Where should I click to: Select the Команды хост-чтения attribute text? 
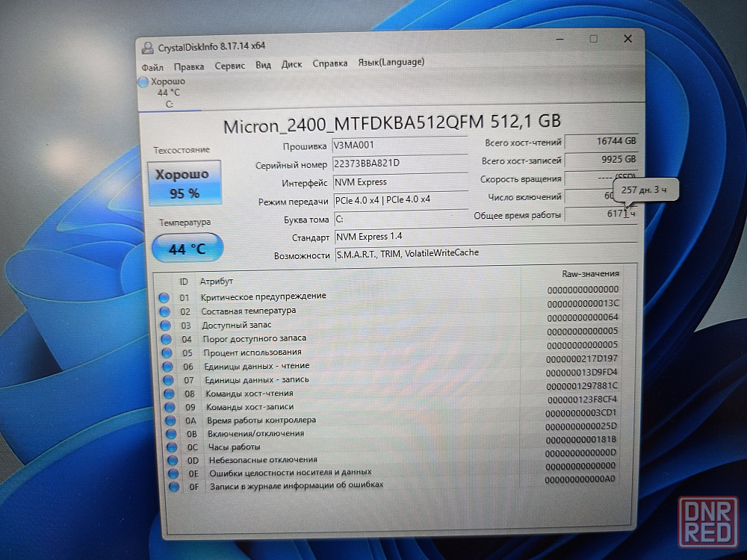[x=249, y=393]
